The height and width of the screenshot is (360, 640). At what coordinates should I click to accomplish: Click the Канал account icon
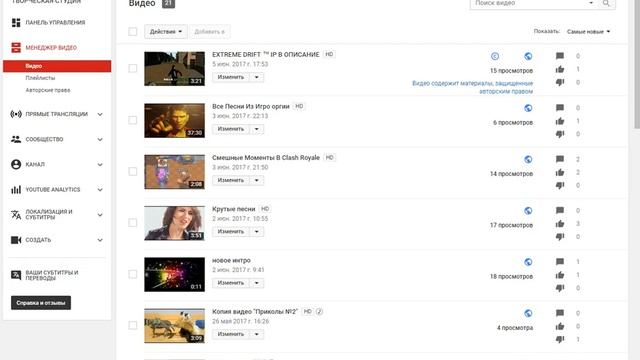point(16,164)
